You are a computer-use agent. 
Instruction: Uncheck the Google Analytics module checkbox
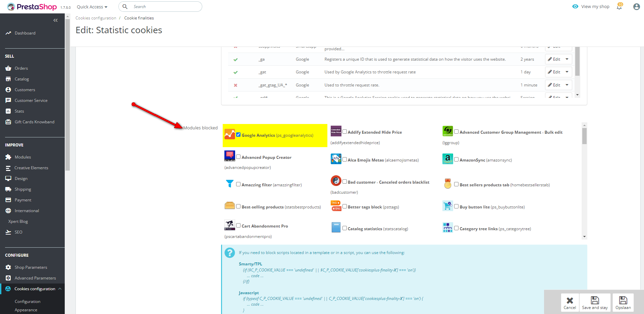click(x=238, y=135)
